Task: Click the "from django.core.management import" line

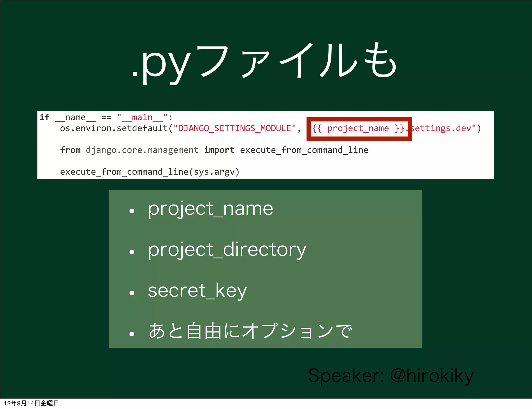Action: [x=214, y=150]
